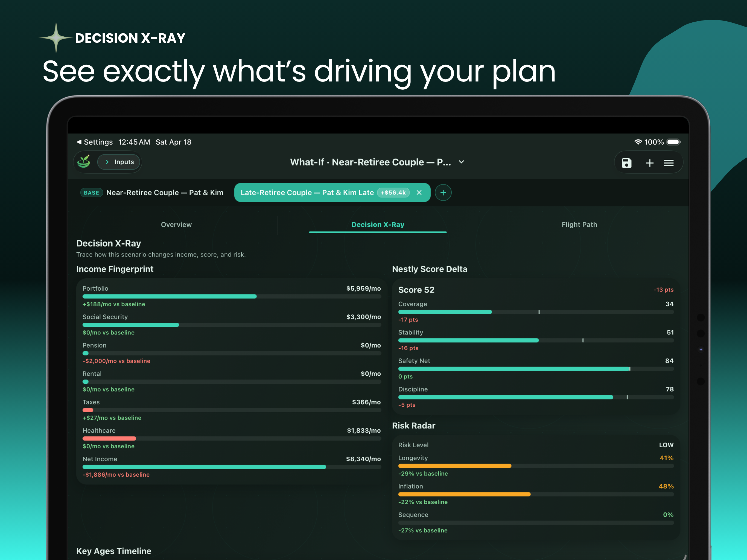Viewport: 747px width, 560px height.
Task: Click the '-13 pts' score delta
Action: pyautogui.click(x=663, y=290)
